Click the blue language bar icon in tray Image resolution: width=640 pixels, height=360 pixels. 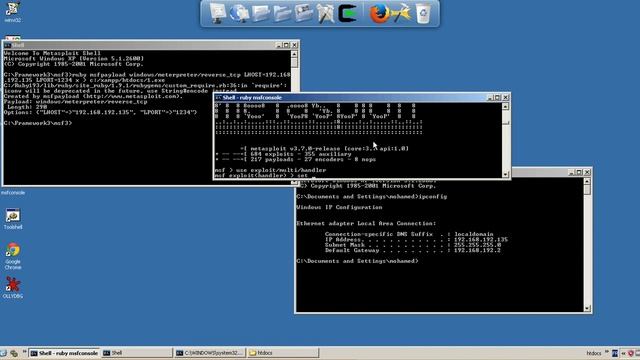click(x=615, y=353)
